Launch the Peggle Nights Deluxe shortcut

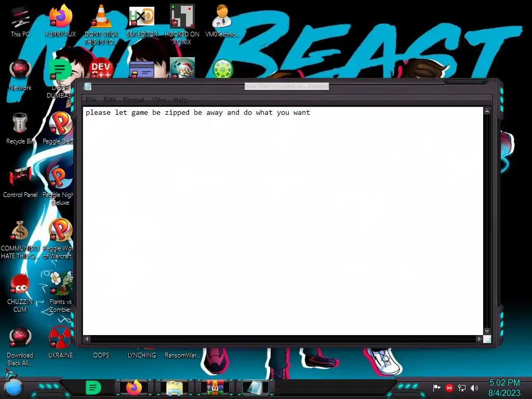tap(59, 185)
